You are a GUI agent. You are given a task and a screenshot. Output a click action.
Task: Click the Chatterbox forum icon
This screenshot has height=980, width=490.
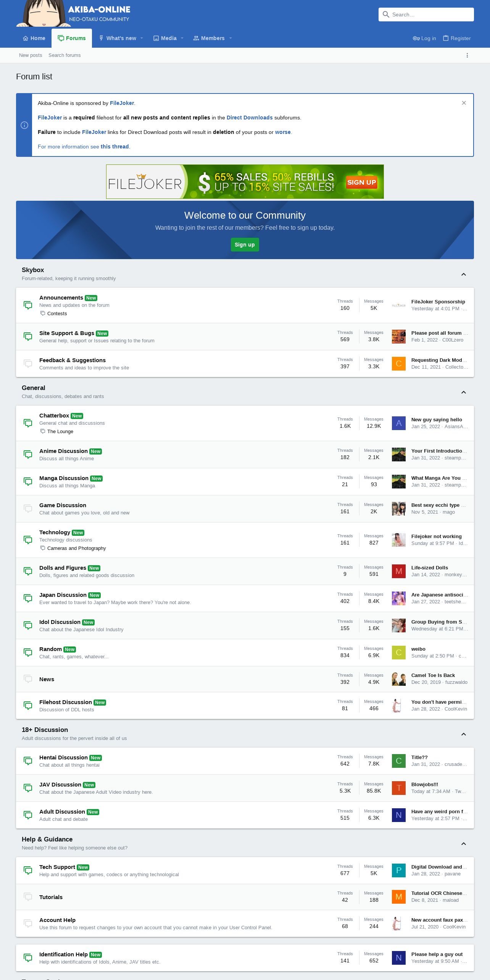click(x=28, y=423)
